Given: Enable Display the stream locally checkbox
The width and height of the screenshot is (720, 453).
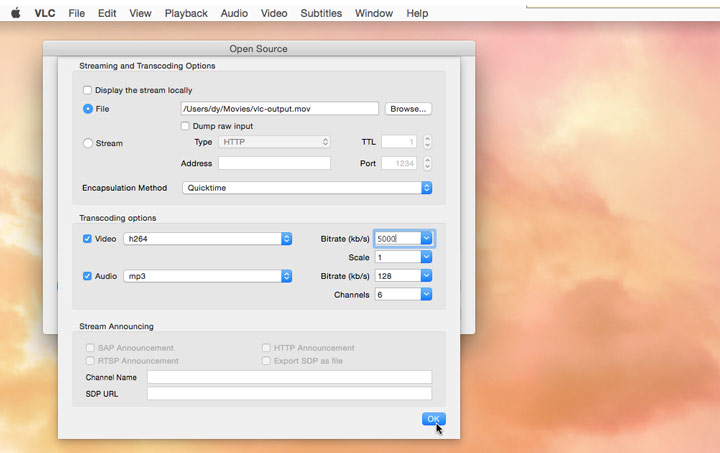Looking at the screenshot, I should click(87, 90).
